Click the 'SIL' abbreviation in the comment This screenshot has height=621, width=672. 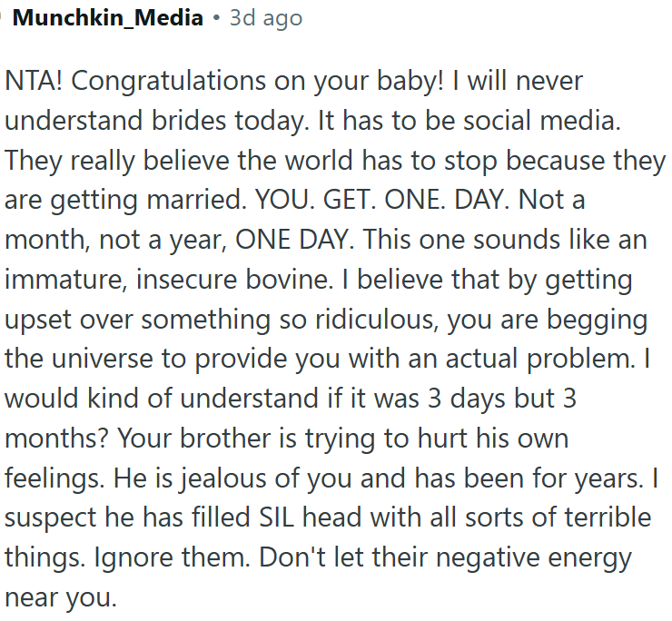277,517
